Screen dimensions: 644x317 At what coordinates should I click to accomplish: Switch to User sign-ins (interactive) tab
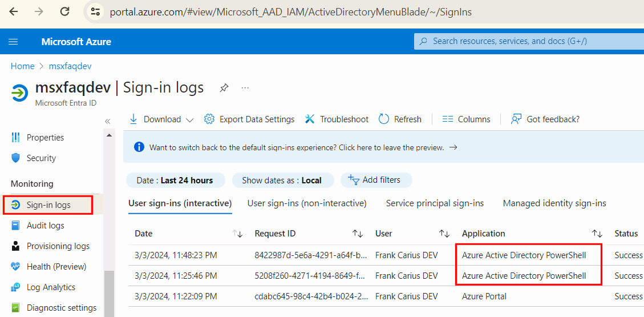(x=180, y=203)
